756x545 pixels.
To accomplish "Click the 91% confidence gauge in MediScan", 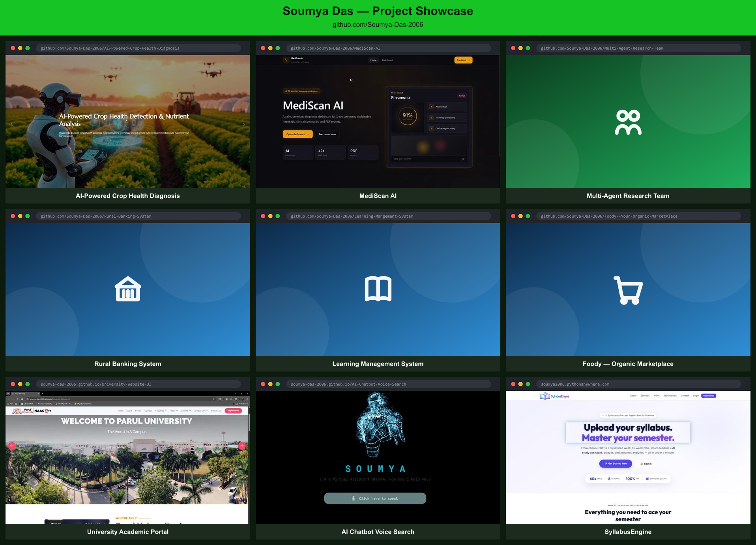I will coord(408,116).
